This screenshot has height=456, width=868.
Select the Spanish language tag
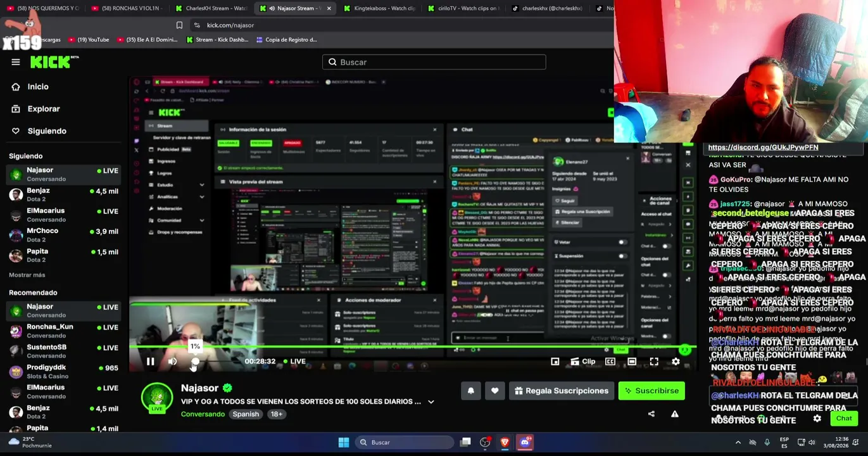coord(246,414)
